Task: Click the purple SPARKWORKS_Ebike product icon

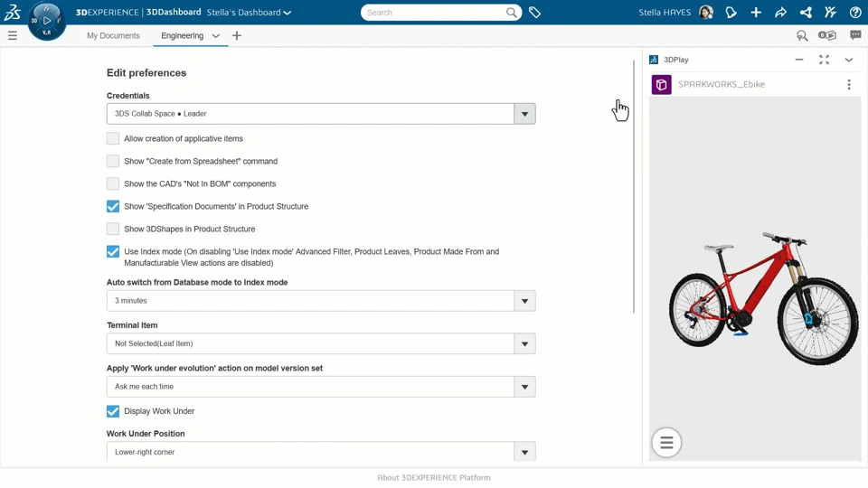Action: point(662,85)
